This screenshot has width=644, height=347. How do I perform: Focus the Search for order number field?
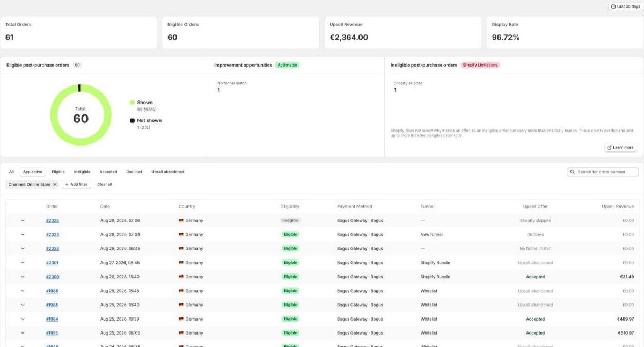pyautogui.click(x=603, y=172)
